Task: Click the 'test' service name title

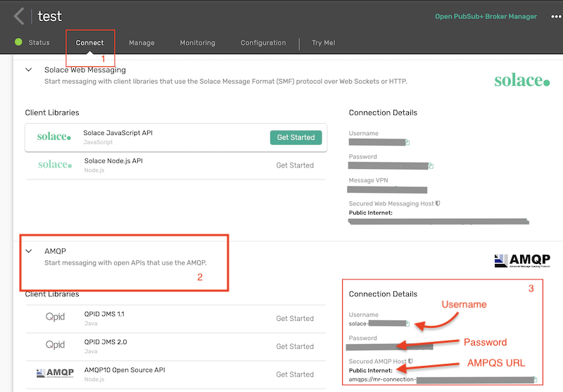Action: click(50, 16)
